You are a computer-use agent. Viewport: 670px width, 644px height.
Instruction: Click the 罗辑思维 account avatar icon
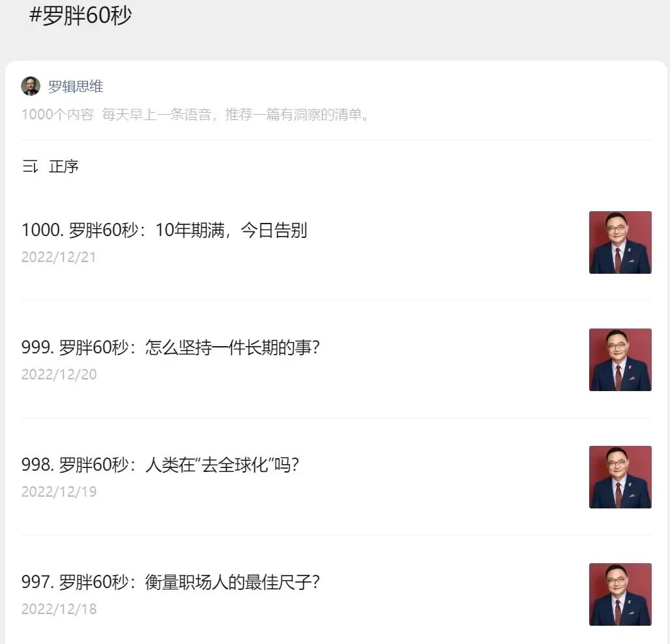(x=31, y=86)
